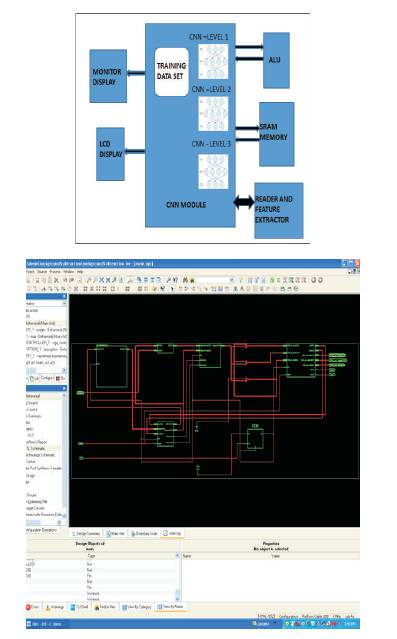Open the Errors console tab
This screenshot has width=397, height=639.
[x=33, y=607]
